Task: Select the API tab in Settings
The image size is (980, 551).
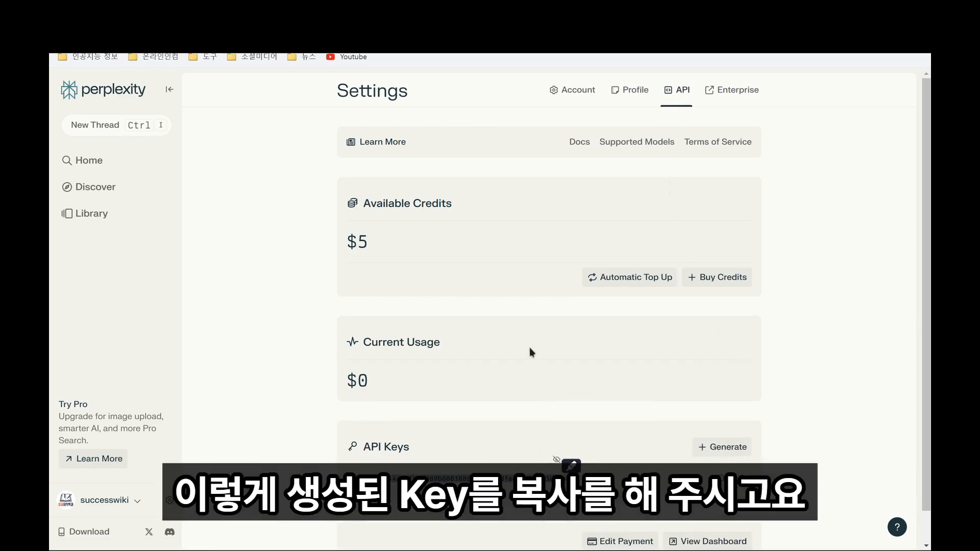Action: pyautogui.click(x=677, y=89)
